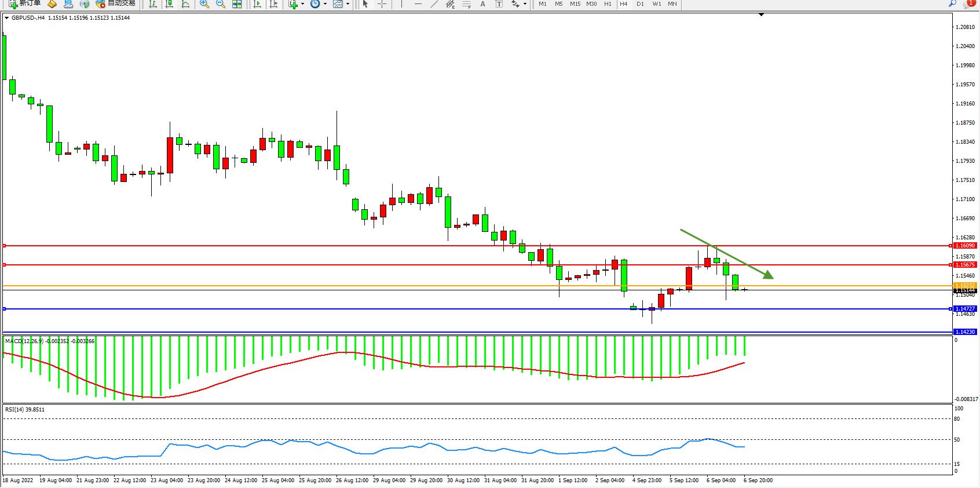Switch chart to candlestick display icon

[169, 4]
